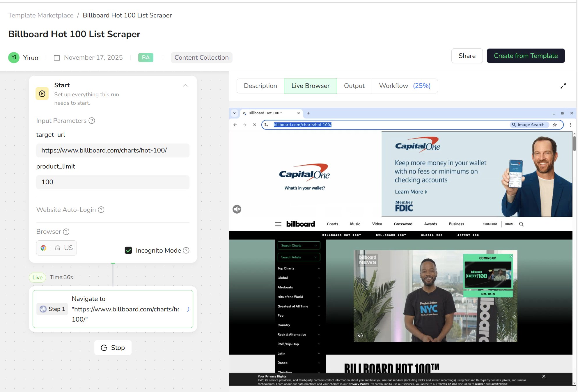This screenshot has width=578, height=392.
Task: Open a new browser tab with plus
Action: point(308,113)
